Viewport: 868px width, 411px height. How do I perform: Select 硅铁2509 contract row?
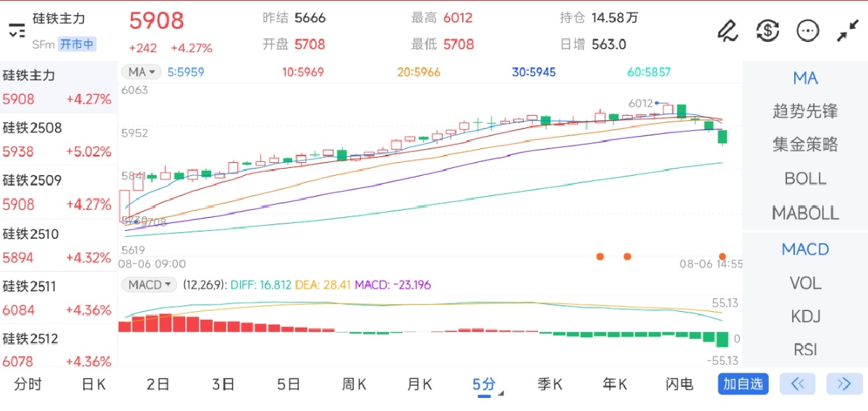coord(58,192)
